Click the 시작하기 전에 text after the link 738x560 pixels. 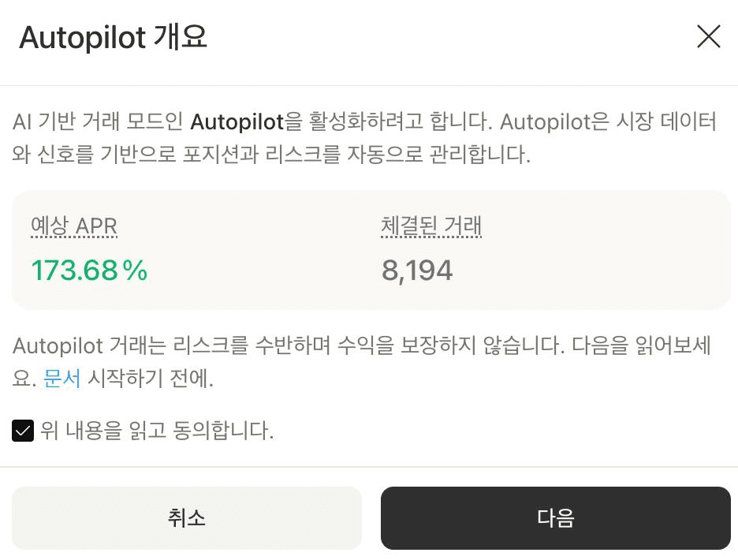(150, 379)
